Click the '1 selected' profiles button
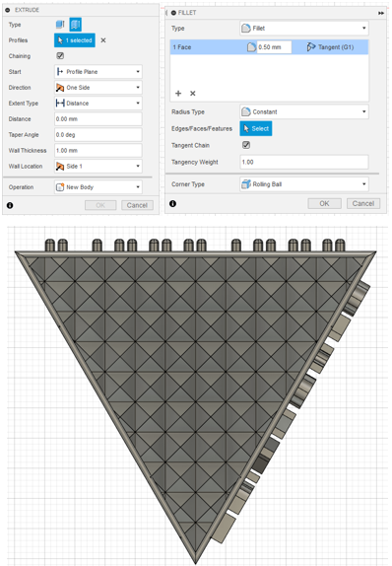This screenshot has height=566, width=392. (75, 40)
